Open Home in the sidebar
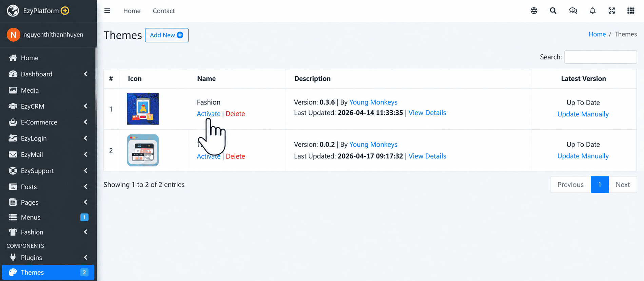 tap(48, 58)
